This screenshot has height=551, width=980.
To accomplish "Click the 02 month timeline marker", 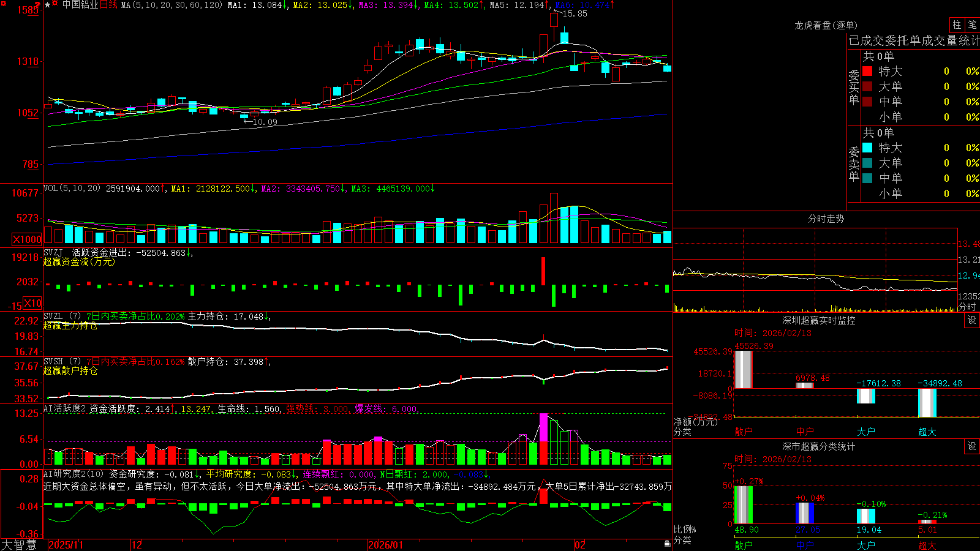I will click(x=580, y=545).
